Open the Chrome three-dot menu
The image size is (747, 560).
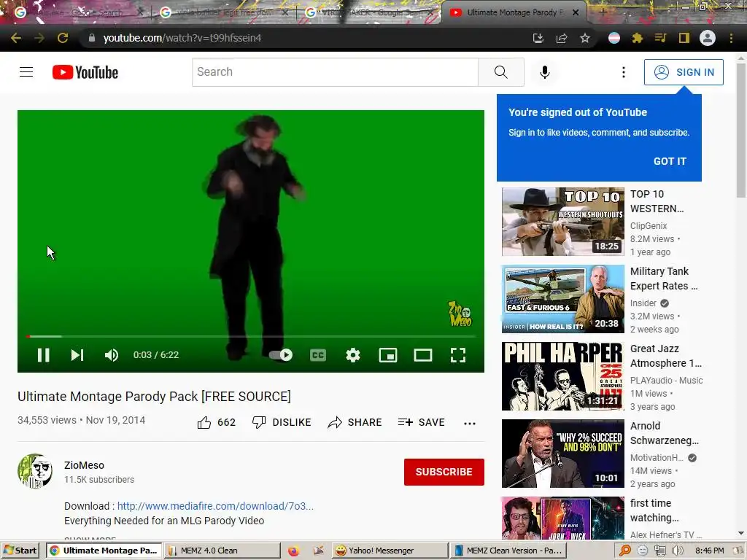731,38
